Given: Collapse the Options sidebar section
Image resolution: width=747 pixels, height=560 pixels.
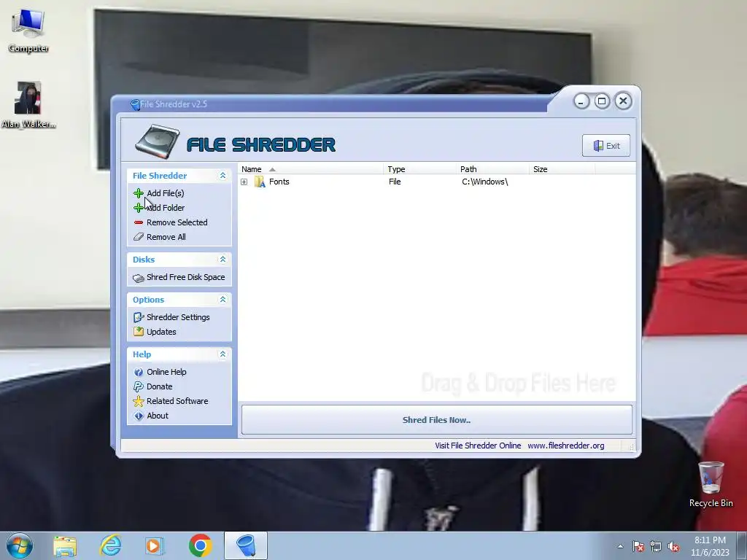Looking at the screenshot, I should (x=222, y=300).
